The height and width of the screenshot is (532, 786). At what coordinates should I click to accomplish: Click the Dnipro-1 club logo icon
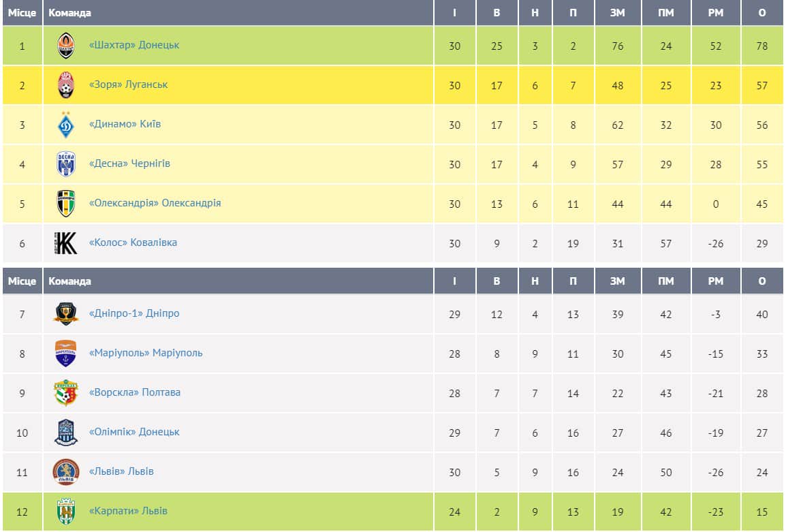pyautogui.click(x=66, y=314)
